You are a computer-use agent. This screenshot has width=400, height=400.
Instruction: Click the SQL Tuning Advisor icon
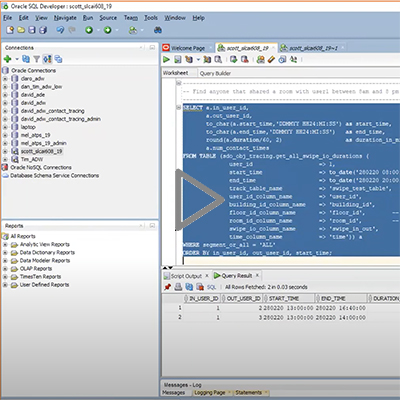[218, 59]
